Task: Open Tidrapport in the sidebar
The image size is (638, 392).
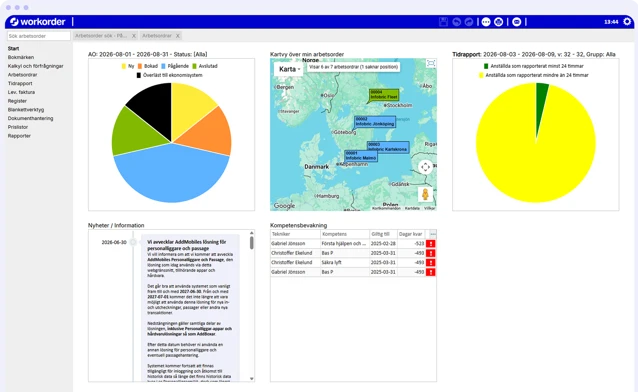Action: [20, 83]
